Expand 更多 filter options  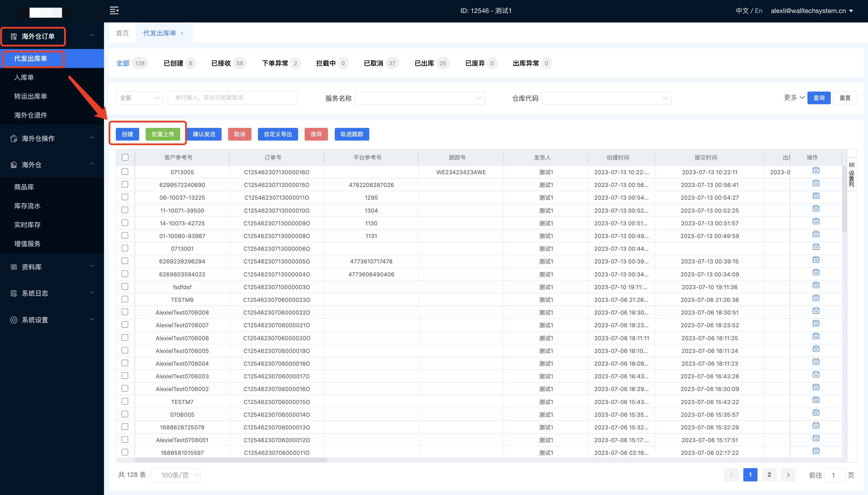point(794,97)
